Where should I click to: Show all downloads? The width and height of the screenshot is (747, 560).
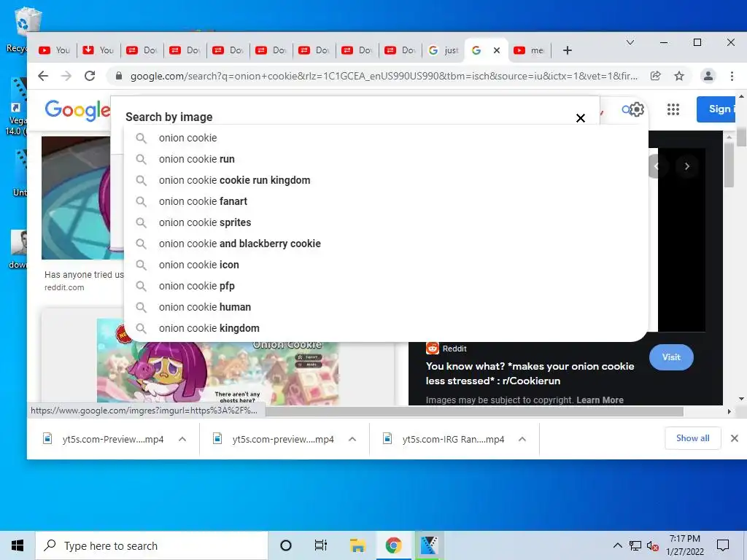[x=693, y=438]
